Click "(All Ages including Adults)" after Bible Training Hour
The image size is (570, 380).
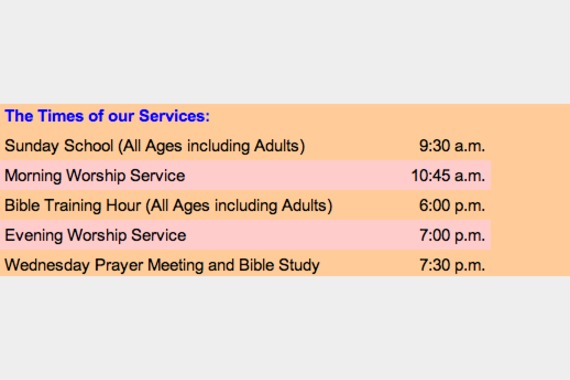239,206
